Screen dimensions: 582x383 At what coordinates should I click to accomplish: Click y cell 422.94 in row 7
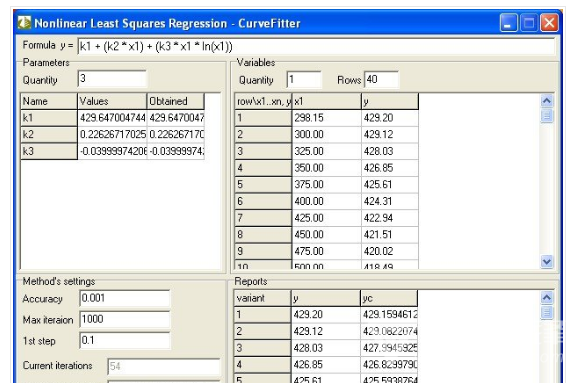390,218
